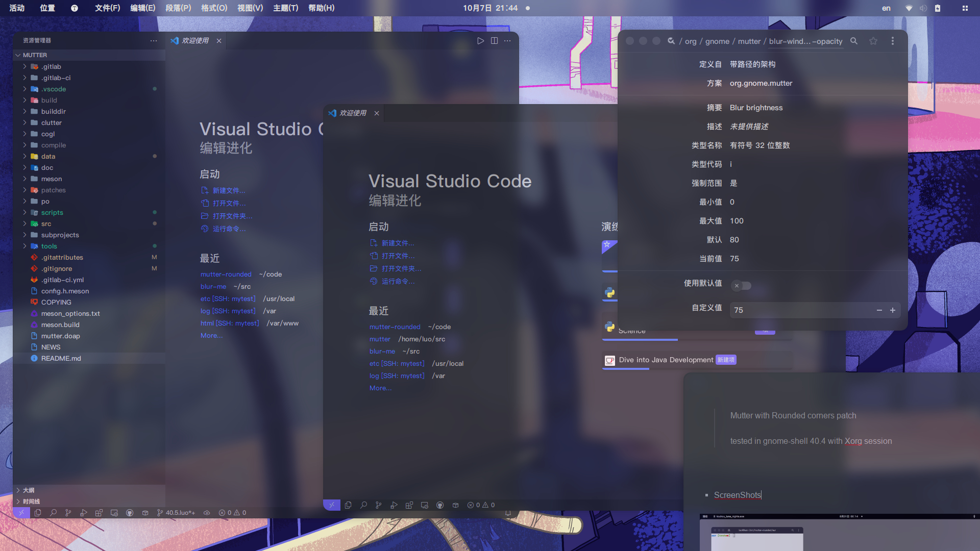Toggle the use default value switch
Image resolution: width=980 pixels, height=551 pixels.
pos(741,286)
